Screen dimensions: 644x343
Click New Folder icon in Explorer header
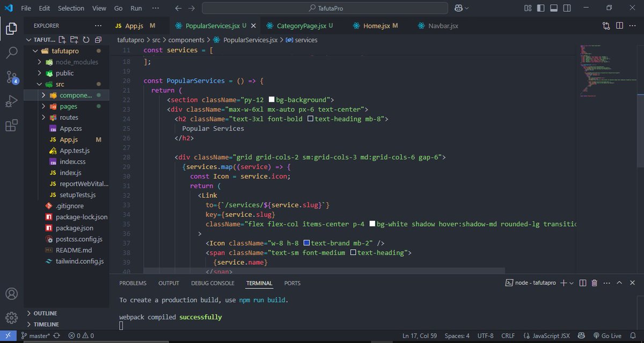[74, 40]
